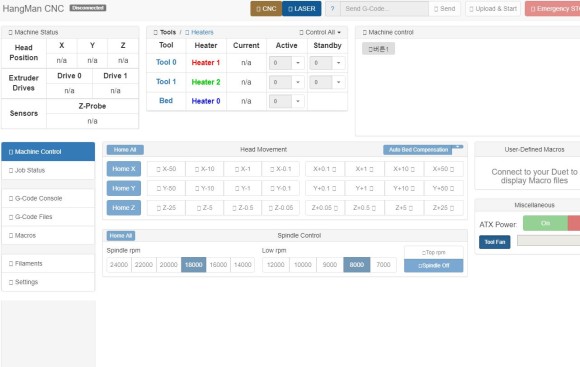The width and height of the screenshot is (580, 367).
Task: Click Heater 1 label
Action: [206, 63]
